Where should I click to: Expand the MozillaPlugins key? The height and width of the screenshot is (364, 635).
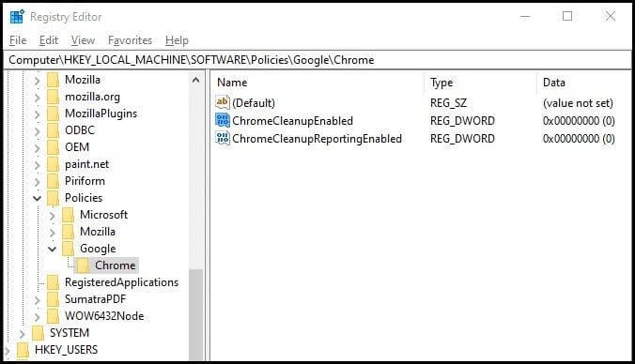coord(38,114)
